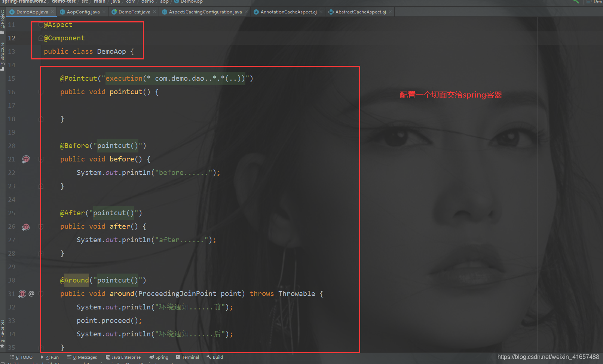Open the TODO tool window
Image resolution: width=603 pixels, height=364 pixels.
[22, 357]
